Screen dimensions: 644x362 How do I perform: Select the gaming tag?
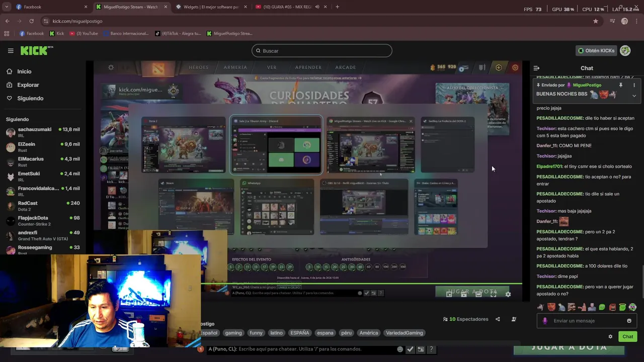pos(233,333)
